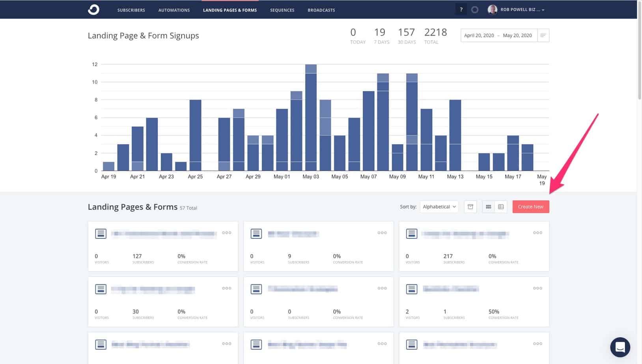The image size is (642, 364).
Task: Click the "2218" TOTAL signup count
Action: click(435, 32)
